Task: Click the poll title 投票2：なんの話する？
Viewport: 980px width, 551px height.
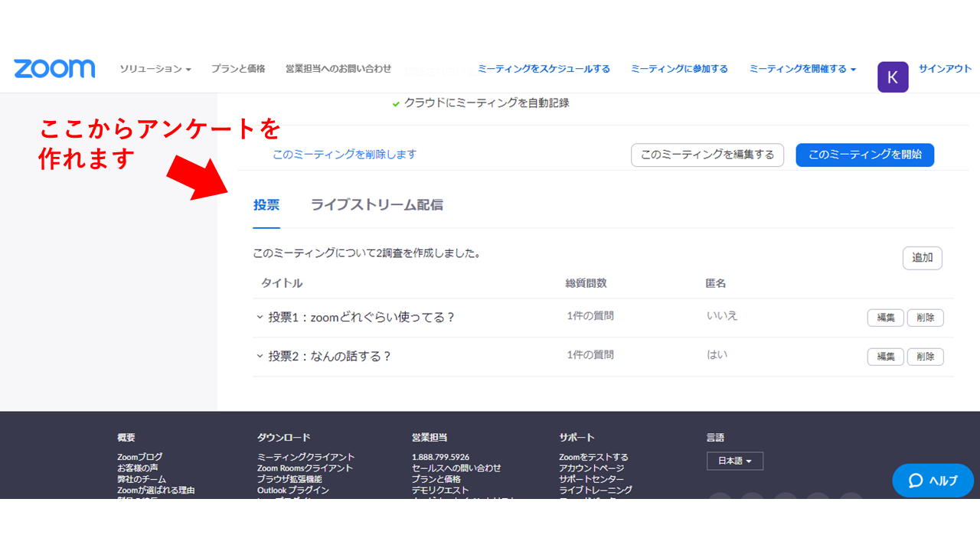Action: pos(330,356)
